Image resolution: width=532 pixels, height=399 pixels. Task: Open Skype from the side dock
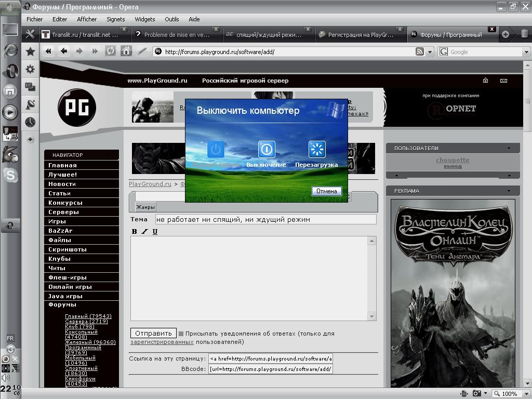[10, 176]
